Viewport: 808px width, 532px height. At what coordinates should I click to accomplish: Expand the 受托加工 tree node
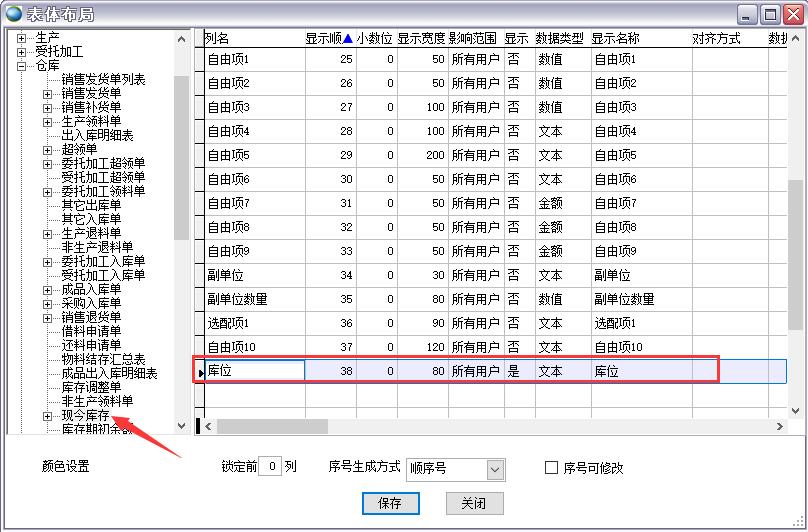coord(22,52)
